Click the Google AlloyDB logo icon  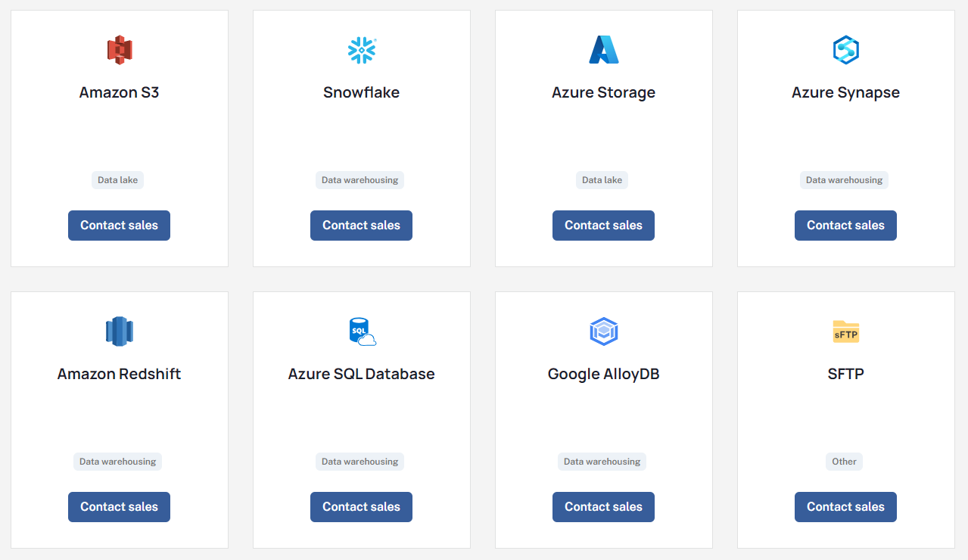(x=604, y=331)
